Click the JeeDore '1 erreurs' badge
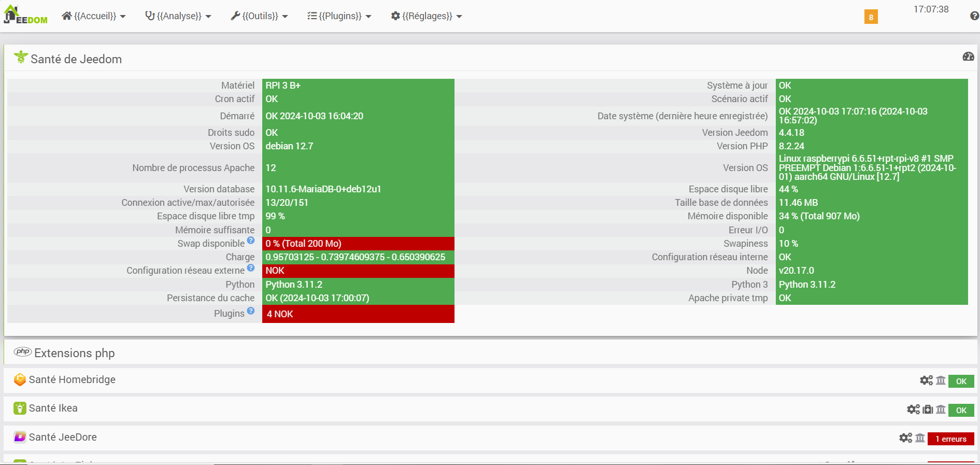Image resolution: width=980 pixels, height=465 pixels. click(x=951, y=439)
